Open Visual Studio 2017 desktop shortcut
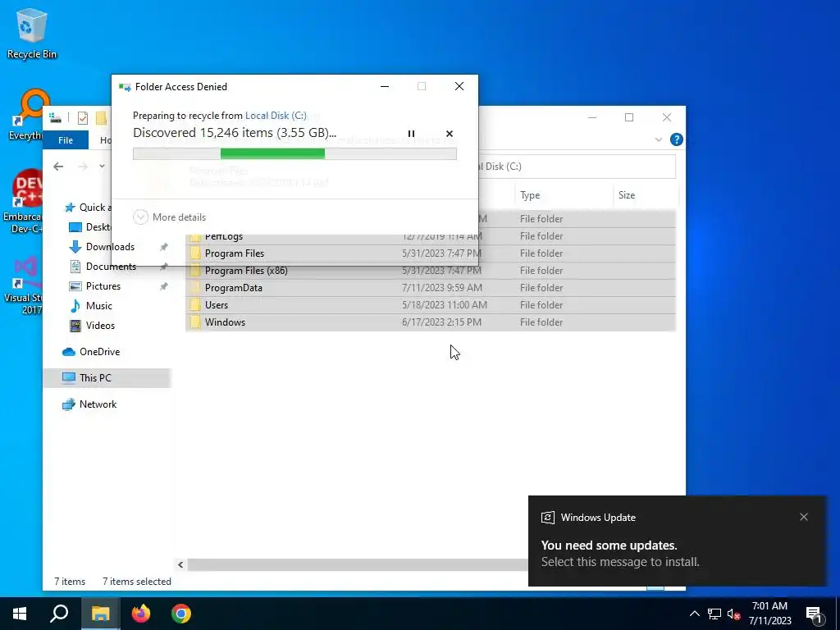The width and height of the screenshot is (840, 630). tap(23, 285)
